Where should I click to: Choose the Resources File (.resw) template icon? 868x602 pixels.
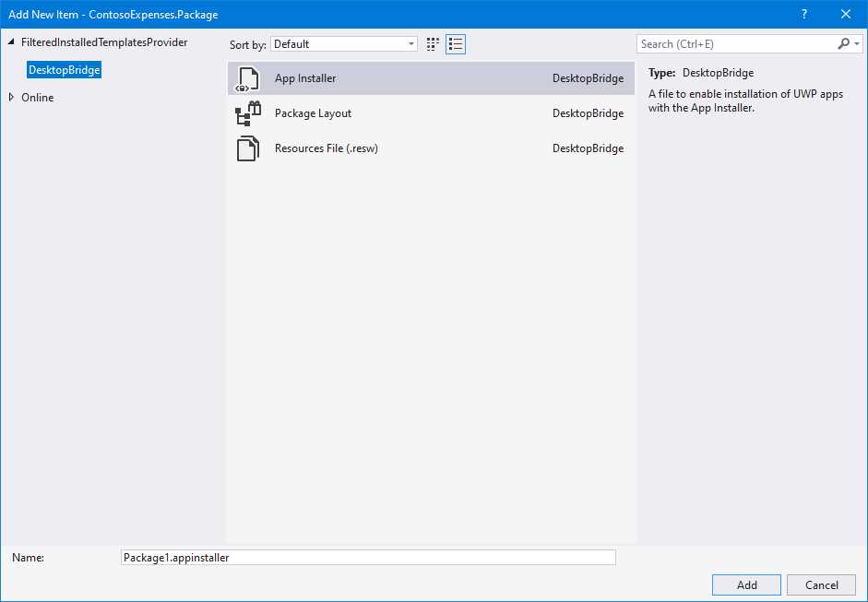[x=247, y=148]
